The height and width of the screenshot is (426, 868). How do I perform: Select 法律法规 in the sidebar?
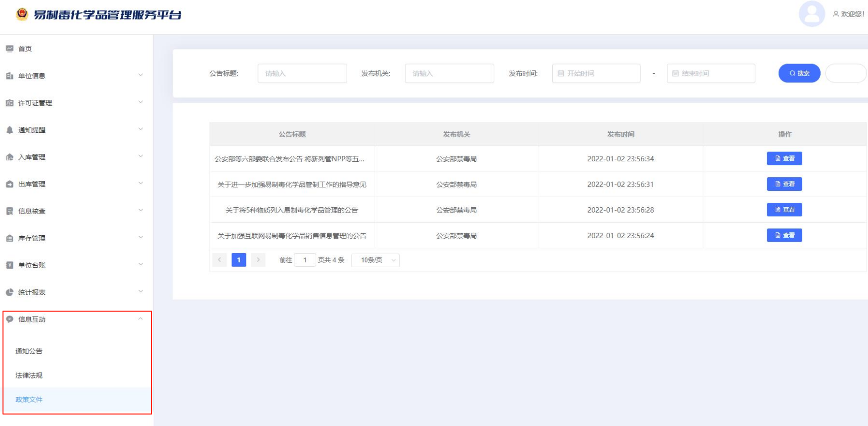[29, 375]
